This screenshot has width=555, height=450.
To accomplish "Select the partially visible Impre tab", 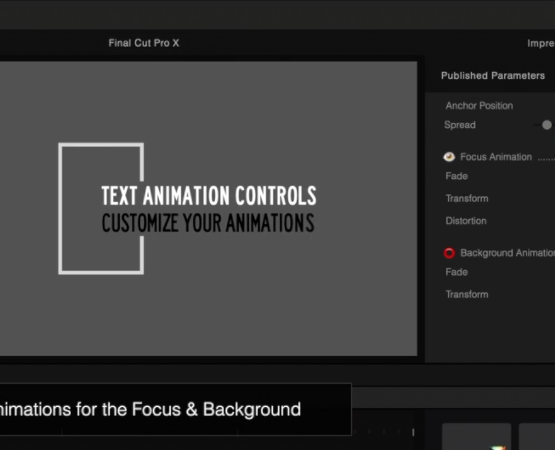I will pyautogui.click(x=541, y=44).
